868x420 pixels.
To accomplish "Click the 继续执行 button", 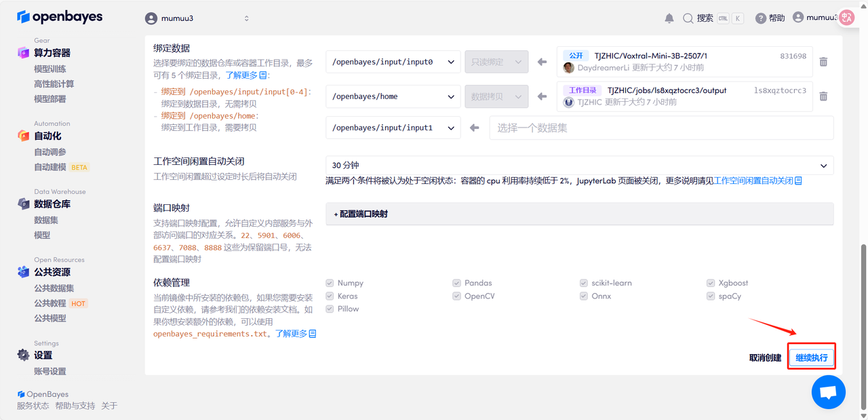I will point(812,358).
